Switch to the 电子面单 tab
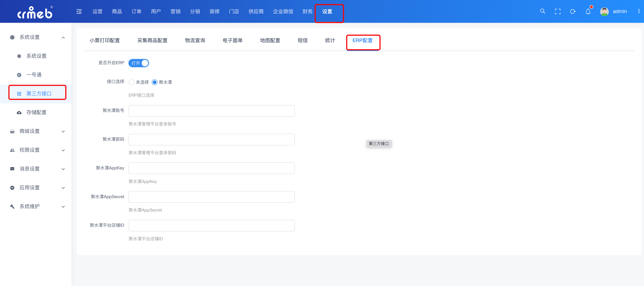644x286 pixels. (x=232, y=40)
